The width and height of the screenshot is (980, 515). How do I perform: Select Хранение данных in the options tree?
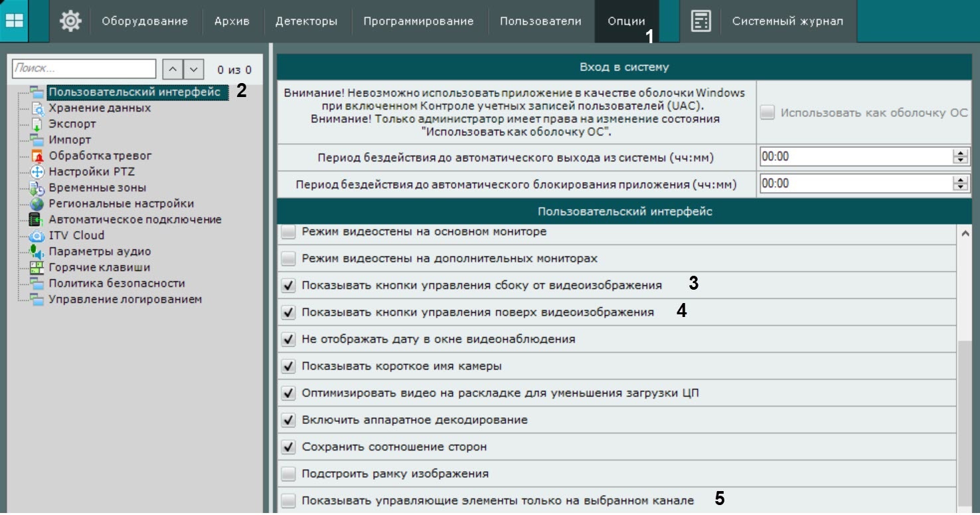(x=100, y=108)
